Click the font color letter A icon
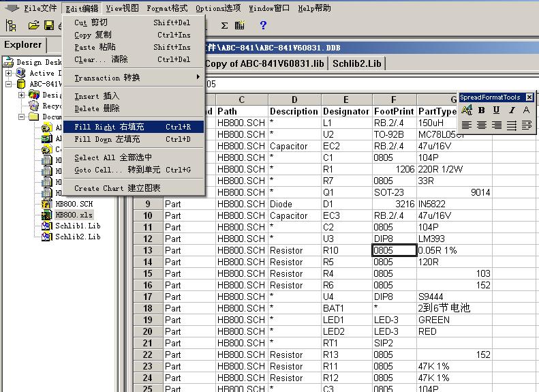This screenshot has height=392, width=539. pos(526,110)
